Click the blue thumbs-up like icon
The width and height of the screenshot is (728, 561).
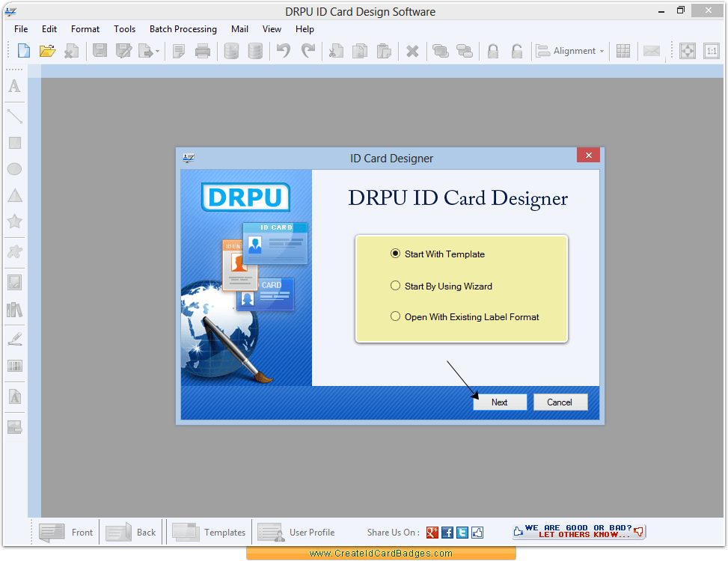tap(477, 533)
